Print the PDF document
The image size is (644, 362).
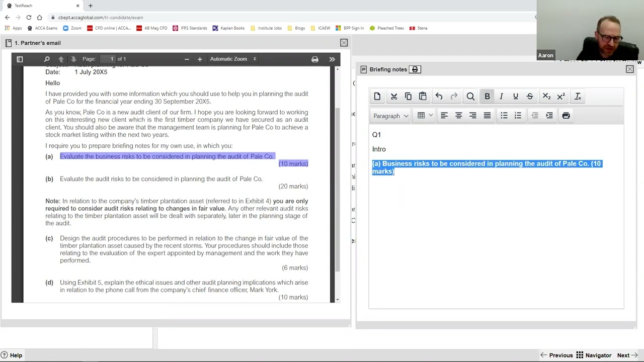click(x=315, y=59)
